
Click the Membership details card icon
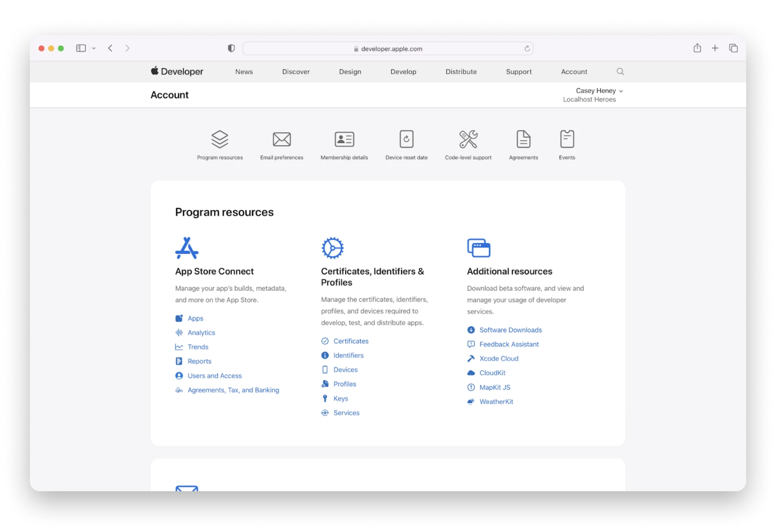tap(344, 139)
